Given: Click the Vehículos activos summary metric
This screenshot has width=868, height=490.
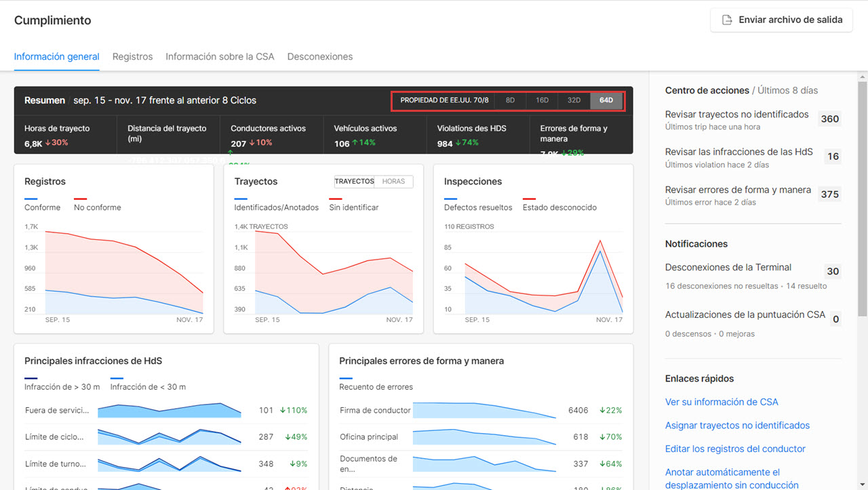Looking at the screenshot, I should pyautogui.click(x=375, y=135).
